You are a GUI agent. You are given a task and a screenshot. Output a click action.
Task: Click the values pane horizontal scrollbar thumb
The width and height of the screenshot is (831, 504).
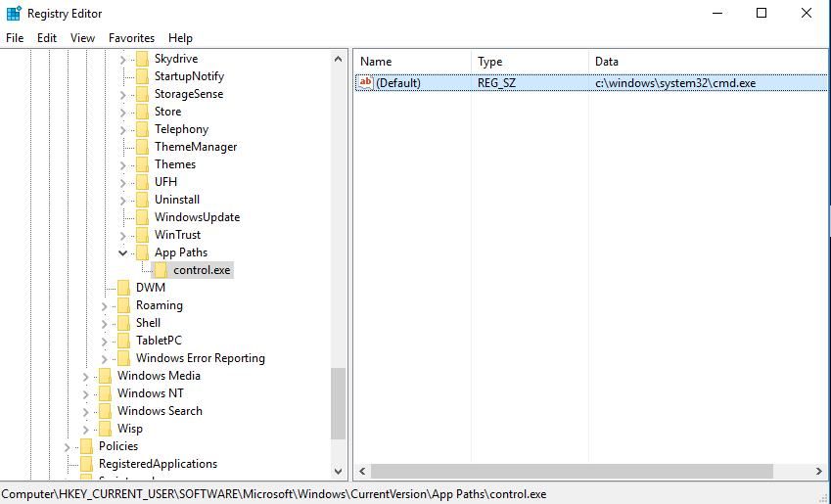[572, 471]
